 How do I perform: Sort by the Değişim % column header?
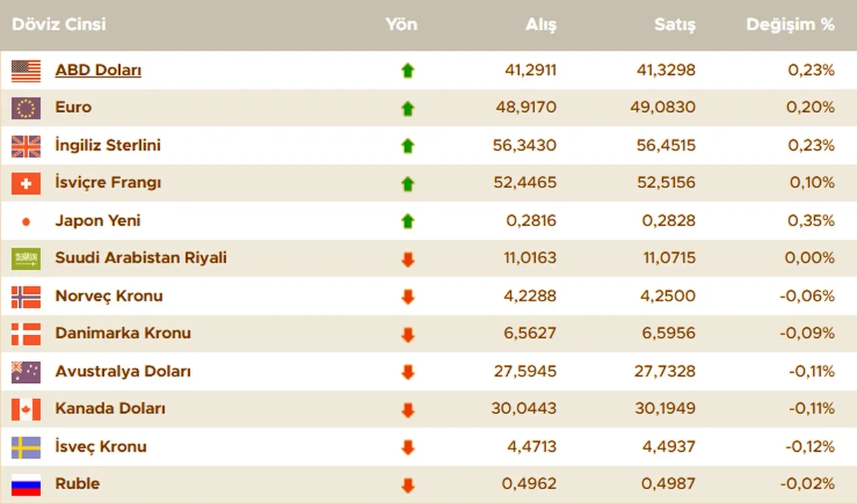pos(790,24)
